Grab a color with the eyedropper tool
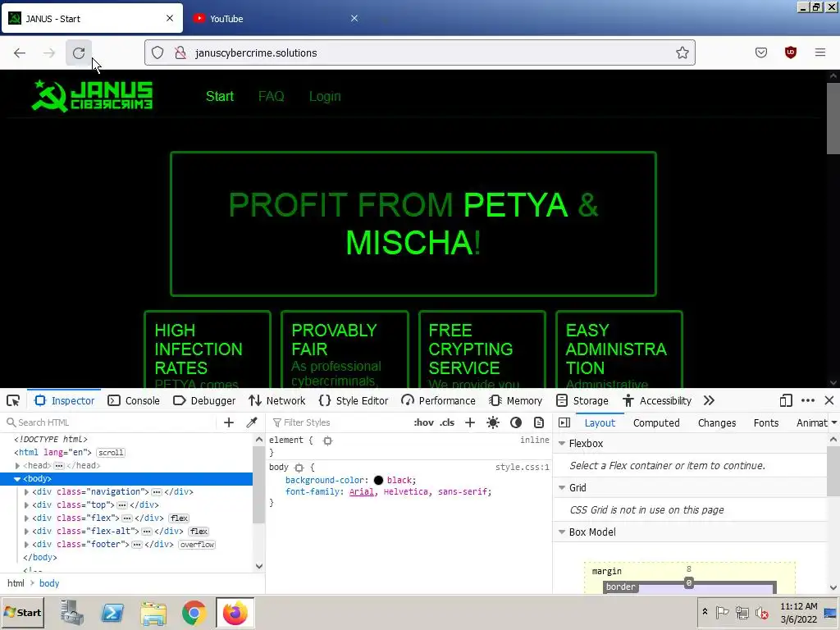The image size is (840, 630). tap(251, 422)
